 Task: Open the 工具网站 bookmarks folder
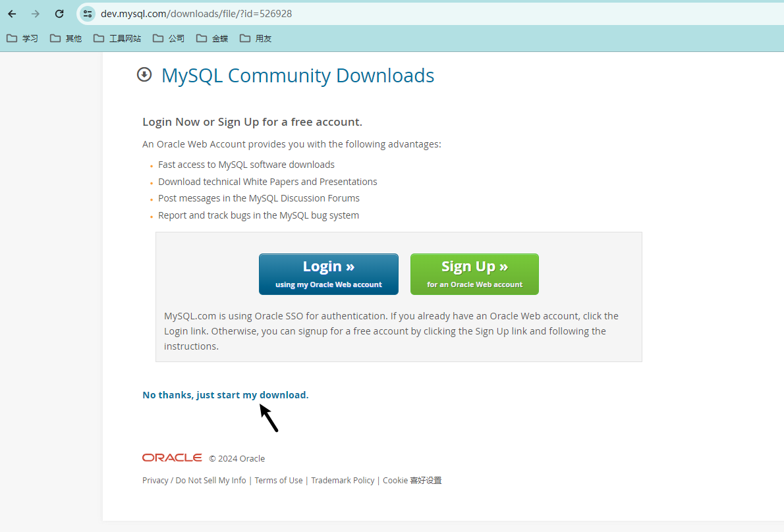pos(117,38)
